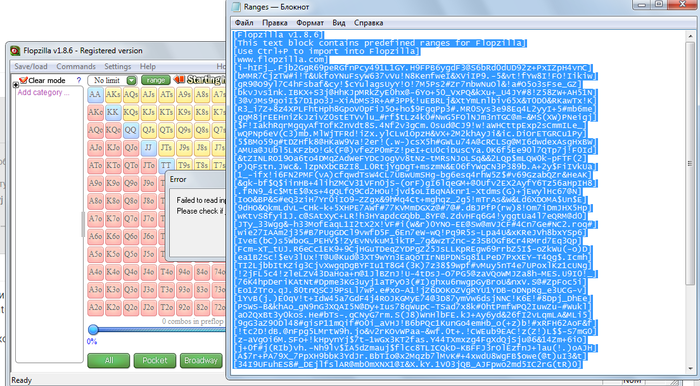Image resolution: width=700 pixels, height=386 pixels.
Task: Click the Clear mode icon
Action: [23, 80]
